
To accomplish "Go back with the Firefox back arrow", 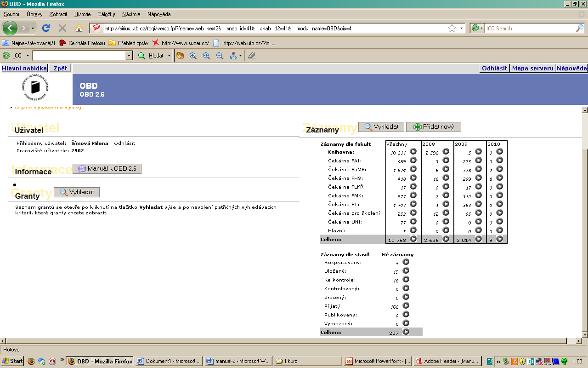I will (10, 28).
